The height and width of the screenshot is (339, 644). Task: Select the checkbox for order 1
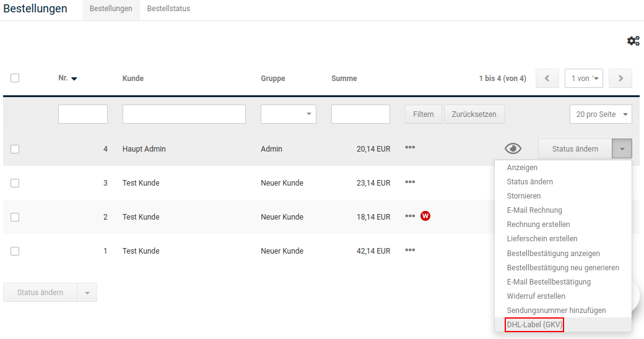(x=15, y=251)
